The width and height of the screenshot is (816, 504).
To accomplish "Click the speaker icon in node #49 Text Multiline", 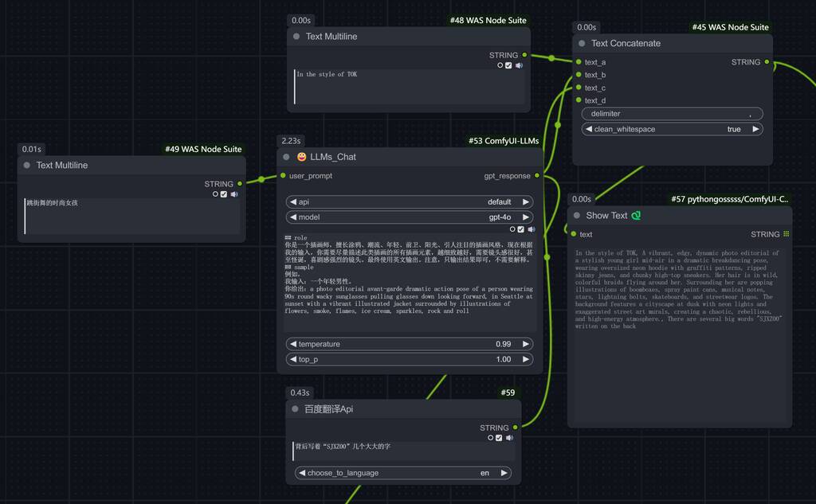I will click(x=234, y=194).
